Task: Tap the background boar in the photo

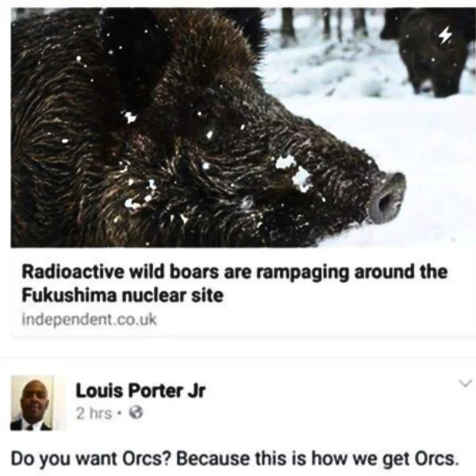Action: [x=431, y=52]
